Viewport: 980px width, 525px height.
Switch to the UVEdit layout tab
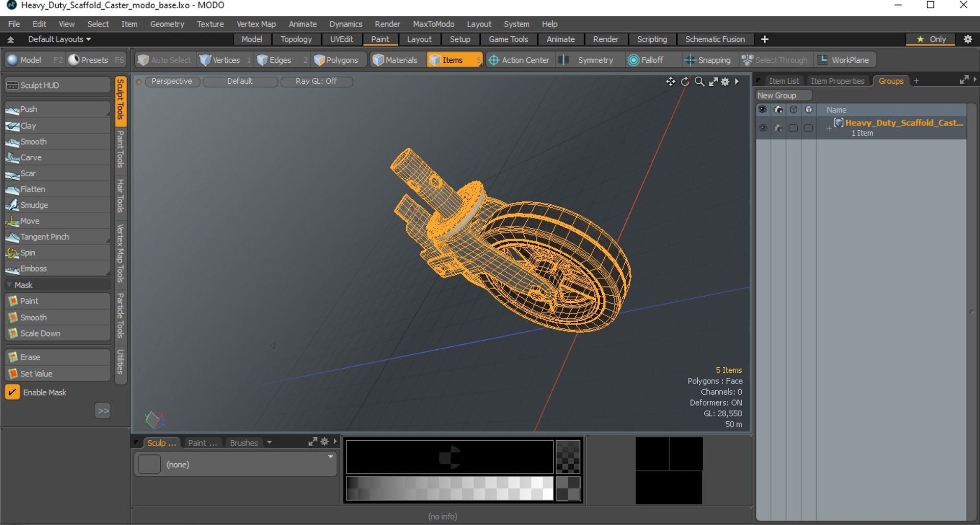(x=341, y=39)
